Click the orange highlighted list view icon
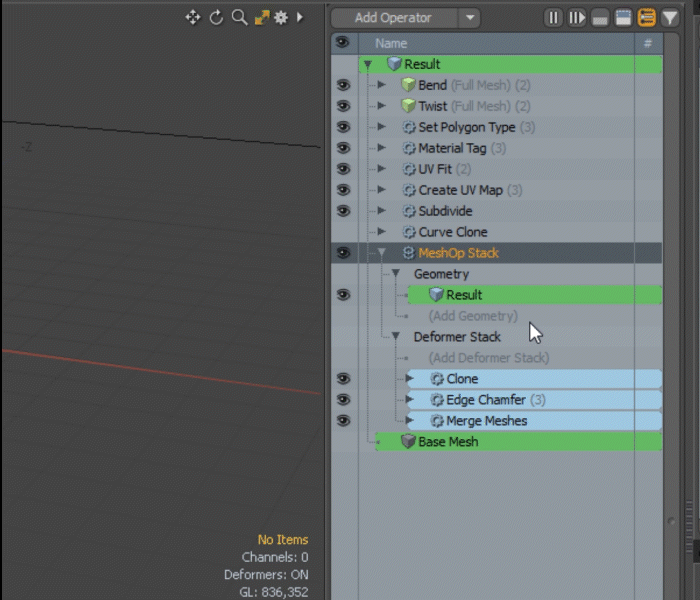 [647, 18]
